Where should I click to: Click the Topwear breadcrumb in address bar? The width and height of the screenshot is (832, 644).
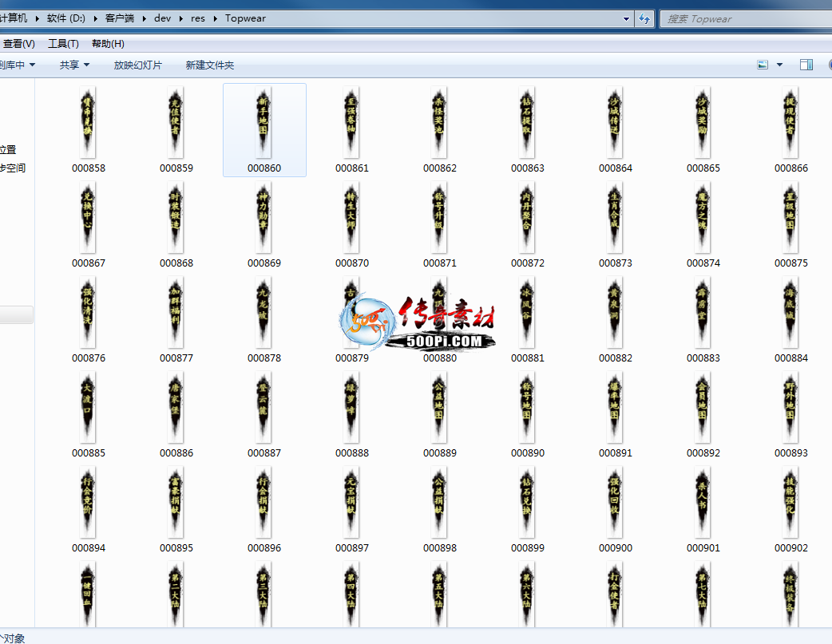tap(245, 18)
